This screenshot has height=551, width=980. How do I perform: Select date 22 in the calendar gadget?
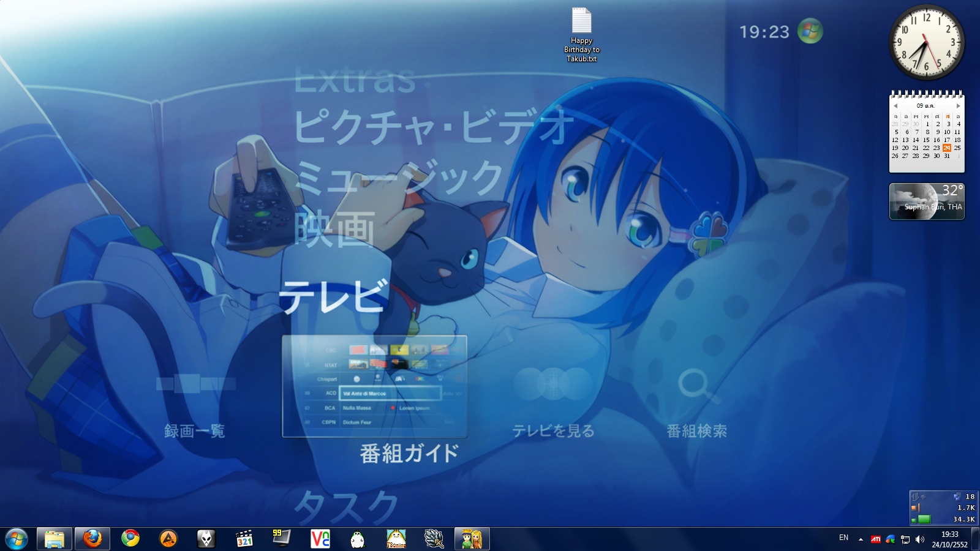926,148
